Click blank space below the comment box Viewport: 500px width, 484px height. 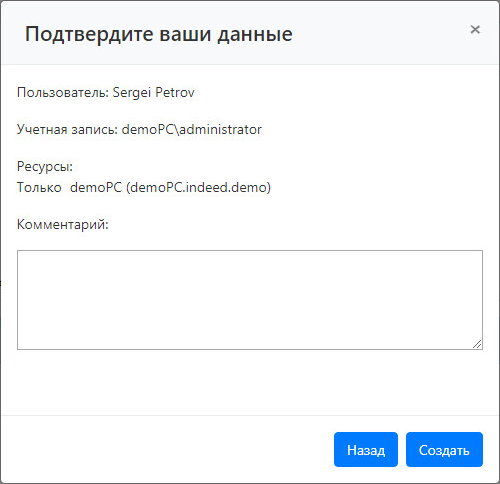(x=250, y=382)
